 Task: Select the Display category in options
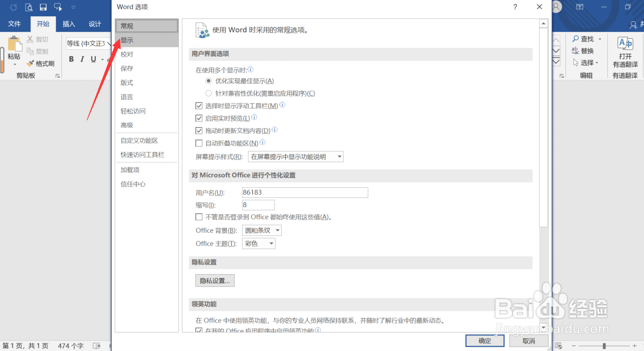(x=147, y=40)
